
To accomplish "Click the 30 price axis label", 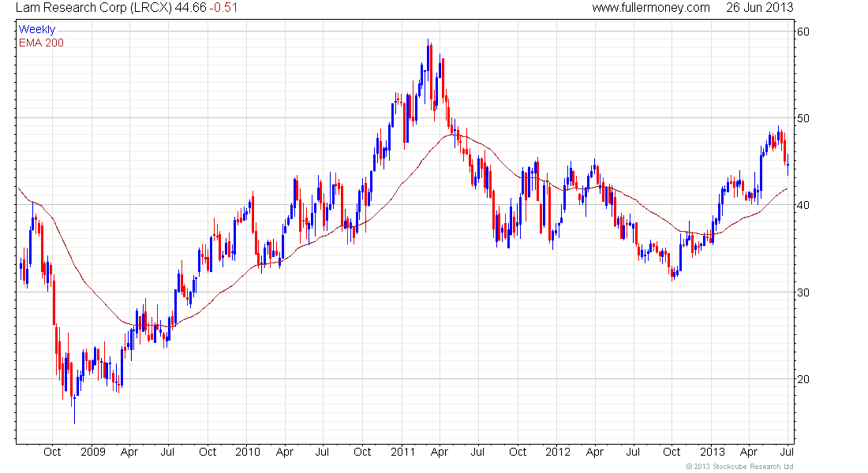I will pos(803,292).
